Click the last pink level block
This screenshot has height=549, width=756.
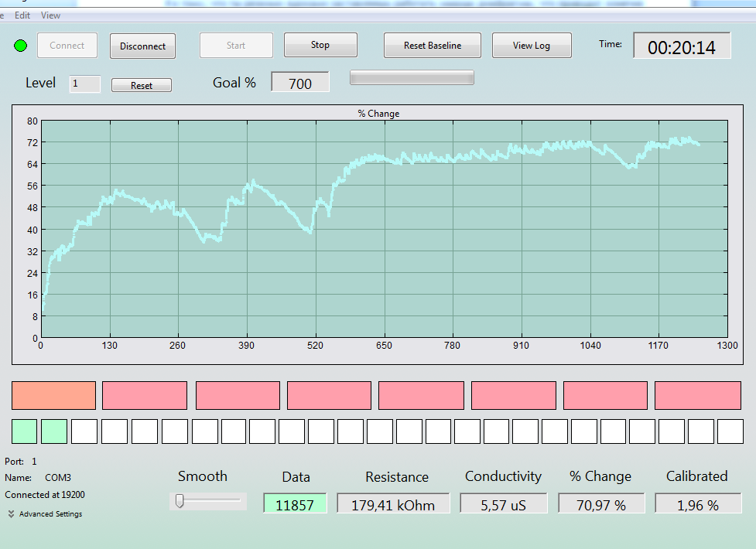698,396
